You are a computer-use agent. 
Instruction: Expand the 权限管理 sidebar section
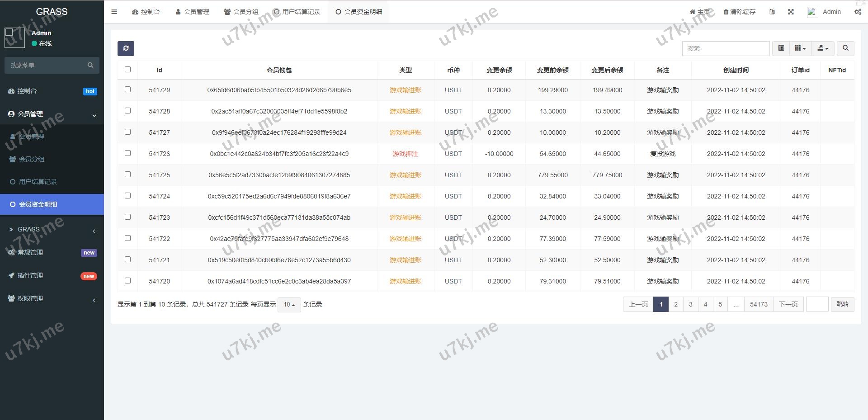(x=30, y=298)
